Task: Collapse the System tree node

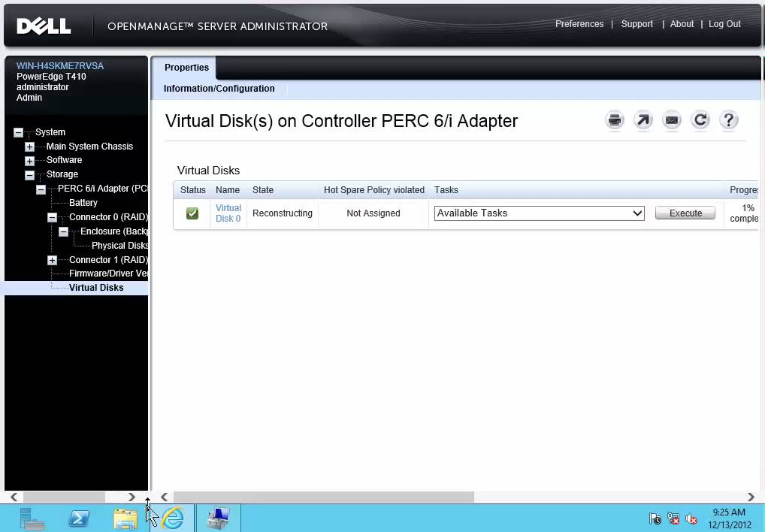Action: (18, 133)
